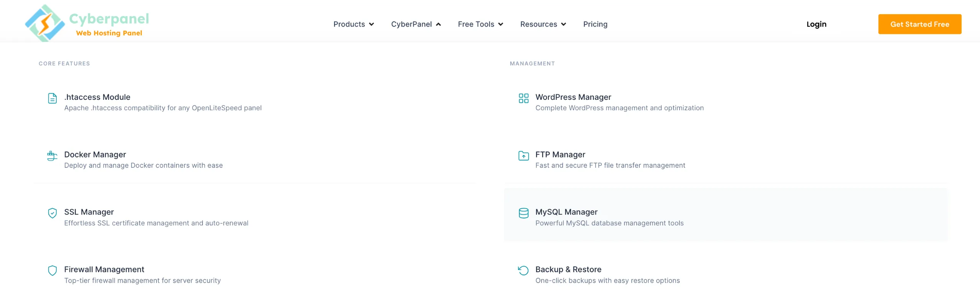Click the SSL Manager shield-check icon
Image resolution: width=980 pixels, height=301 pixels.
pyautogui.click(x=53, y=213)
